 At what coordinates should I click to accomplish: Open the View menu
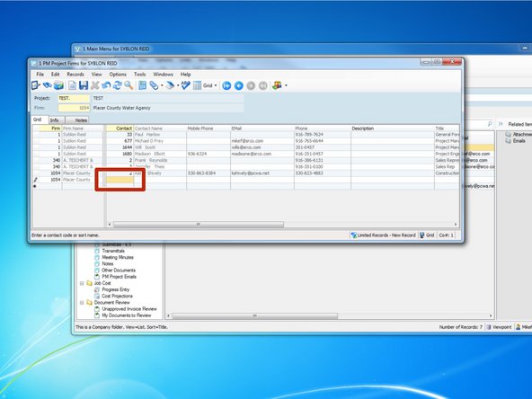pos(96,75)
